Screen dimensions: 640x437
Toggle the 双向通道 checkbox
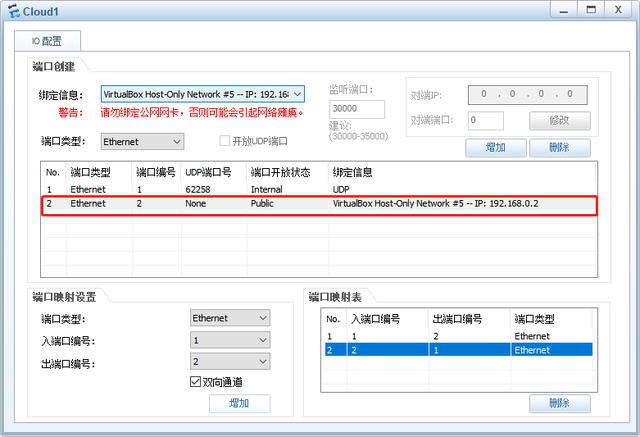point(196,382)
